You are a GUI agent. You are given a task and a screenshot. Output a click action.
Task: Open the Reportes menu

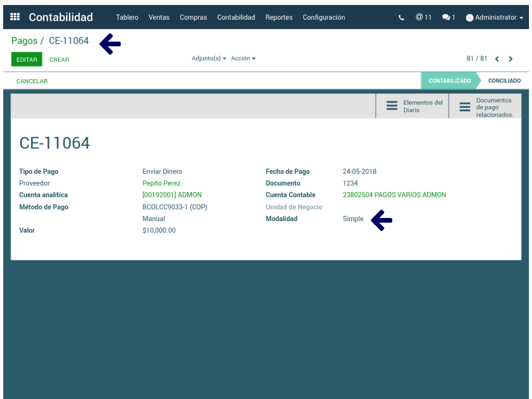pos(279,17)
